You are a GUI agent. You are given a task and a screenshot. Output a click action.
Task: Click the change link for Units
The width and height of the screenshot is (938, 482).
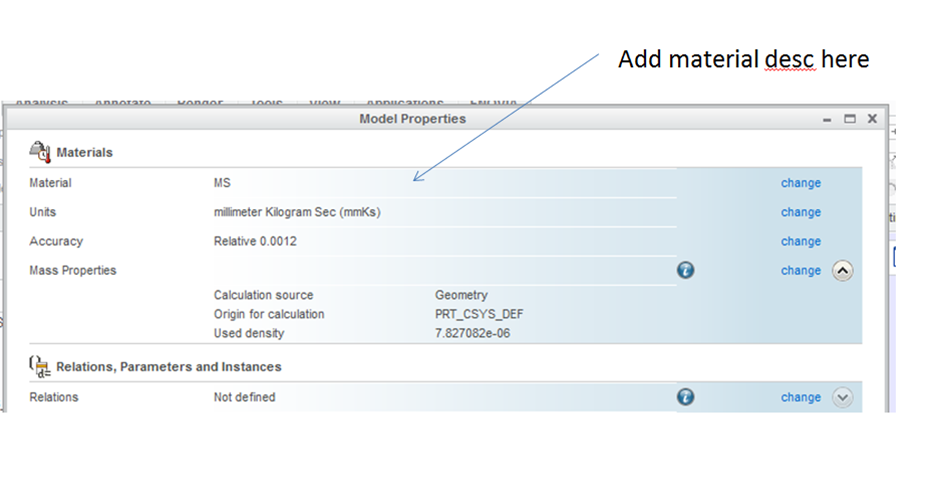point(800,212)
